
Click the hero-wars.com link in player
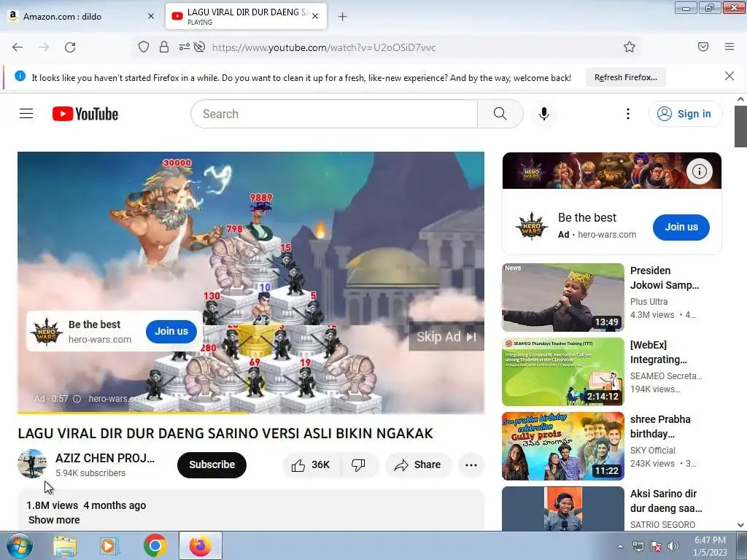[122, 399]
